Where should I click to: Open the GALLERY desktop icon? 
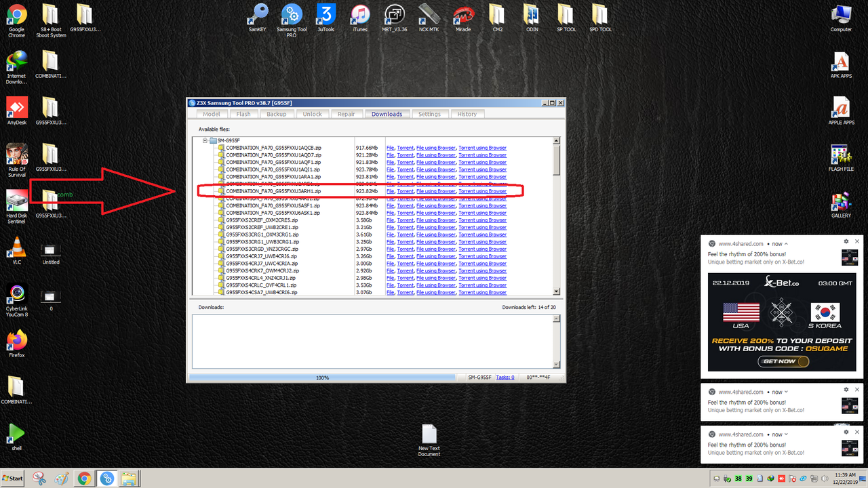click(x=841, y=205)
